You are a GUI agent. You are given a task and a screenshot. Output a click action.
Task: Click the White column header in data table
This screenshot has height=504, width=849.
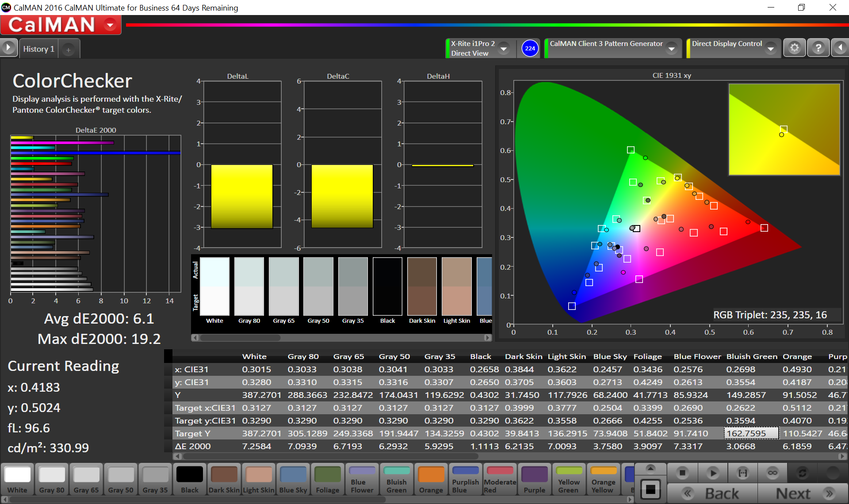(x=254, y=356)
